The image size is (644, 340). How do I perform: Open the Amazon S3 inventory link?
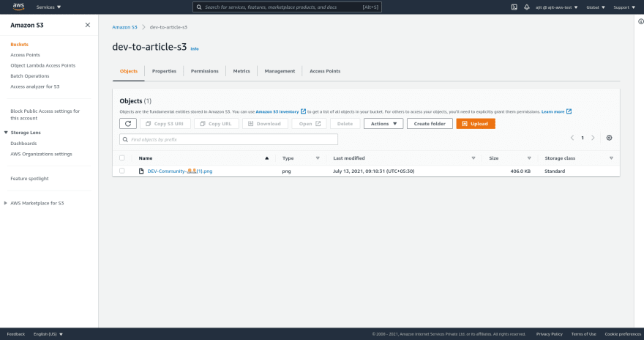(280, 111)
